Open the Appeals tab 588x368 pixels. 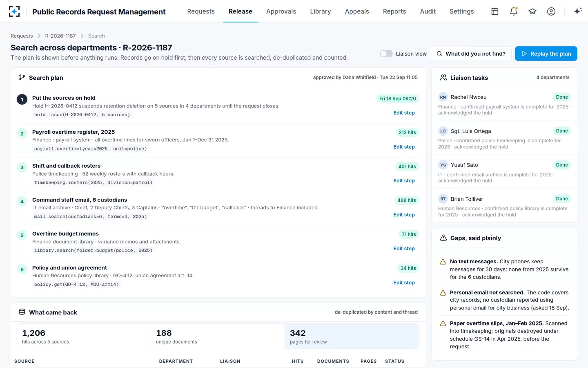click(x=357, y=11)
